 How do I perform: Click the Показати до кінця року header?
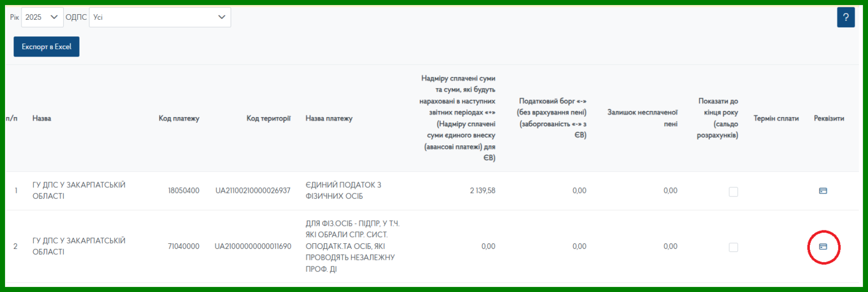pos(718,118)
